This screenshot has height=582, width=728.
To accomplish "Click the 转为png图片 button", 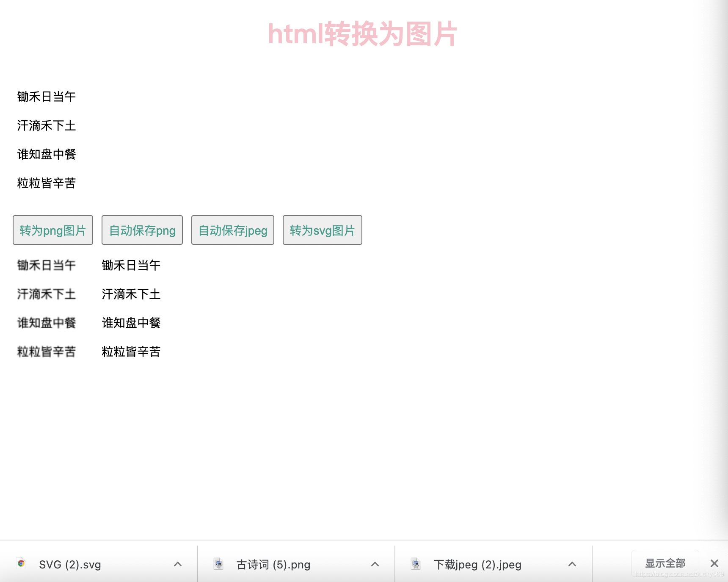I will pyautogui.click(x=52, y=230).
